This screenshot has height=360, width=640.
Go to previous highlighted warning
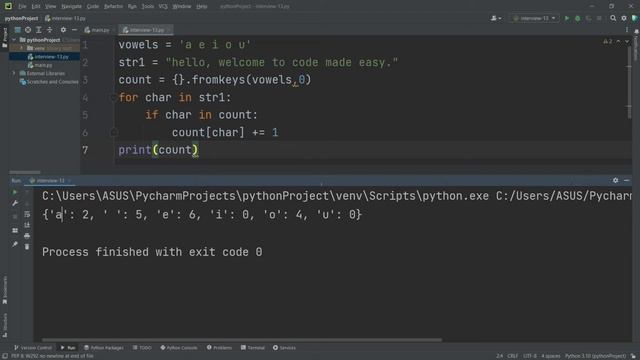pos(618,41)
